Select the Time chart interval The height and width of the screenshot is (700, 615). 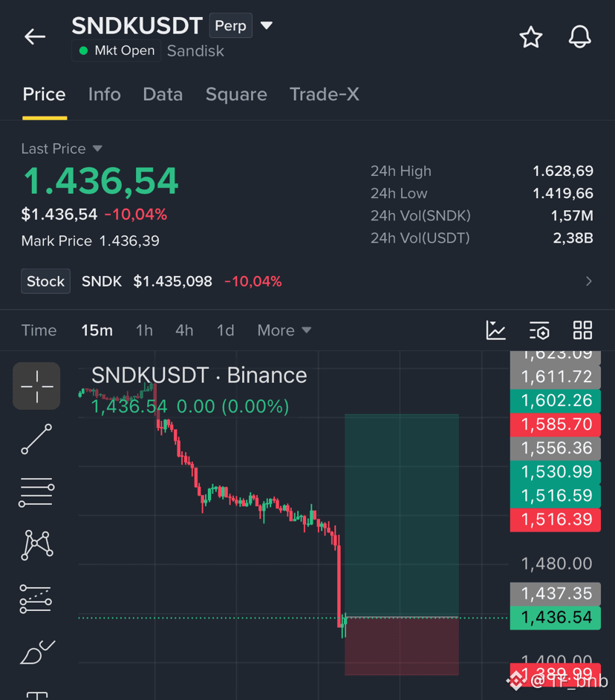click(39, 330)
